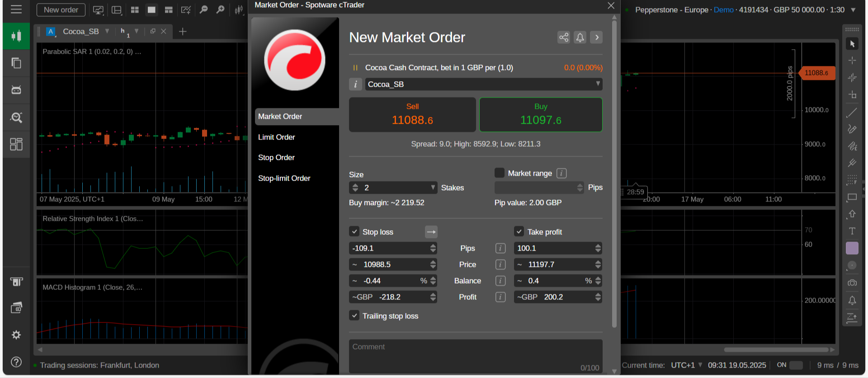Open the hamburger main menu
Viewport: 868px width, 378px height.
pos(16,9)
